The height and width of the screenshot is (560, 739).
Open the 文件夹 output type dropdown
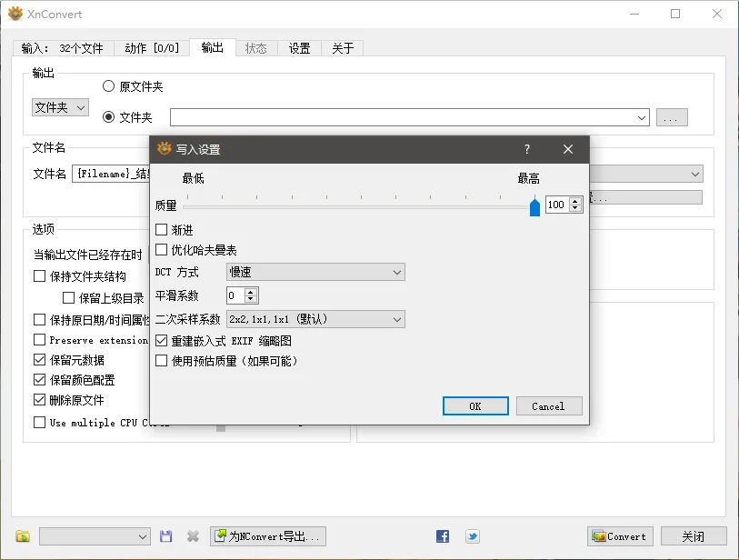60,107
